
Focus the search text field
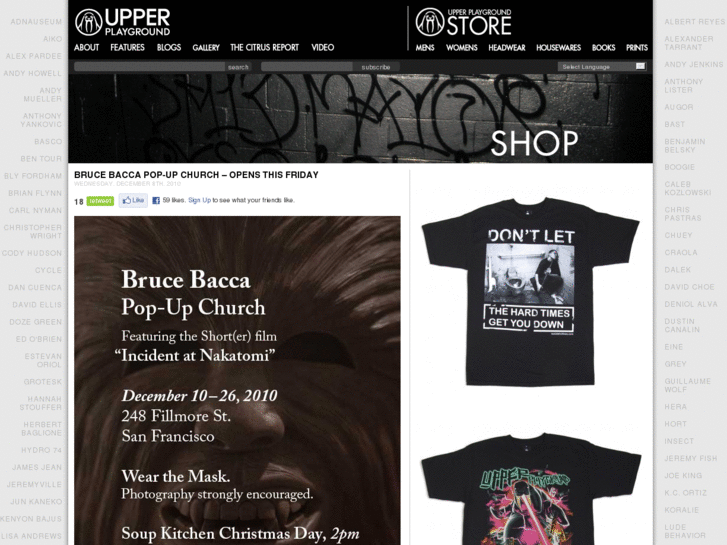pyautogui.click(x=150, y=67)
